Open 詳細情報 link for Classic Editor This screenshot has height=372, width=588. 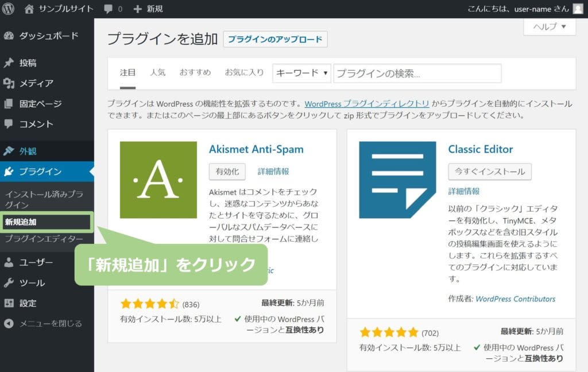click(x=464, y=191)
